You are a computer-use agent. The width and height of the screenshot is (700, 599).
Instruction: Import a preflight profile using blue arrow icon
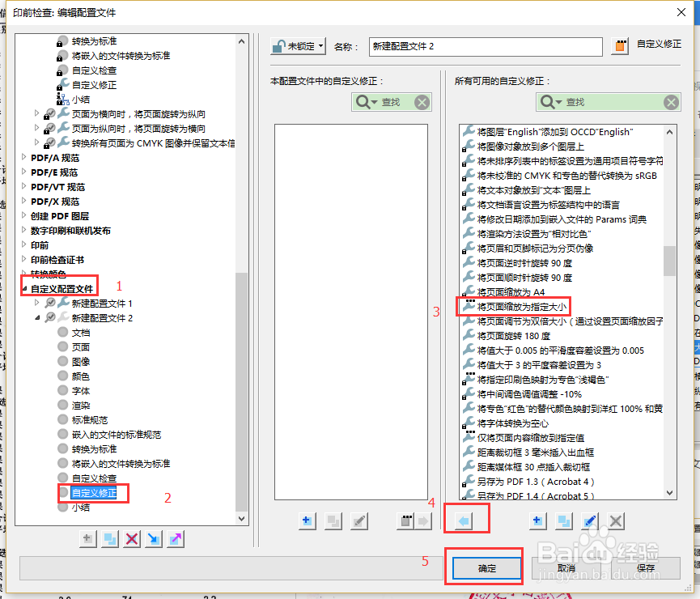[x=154, y=538]
